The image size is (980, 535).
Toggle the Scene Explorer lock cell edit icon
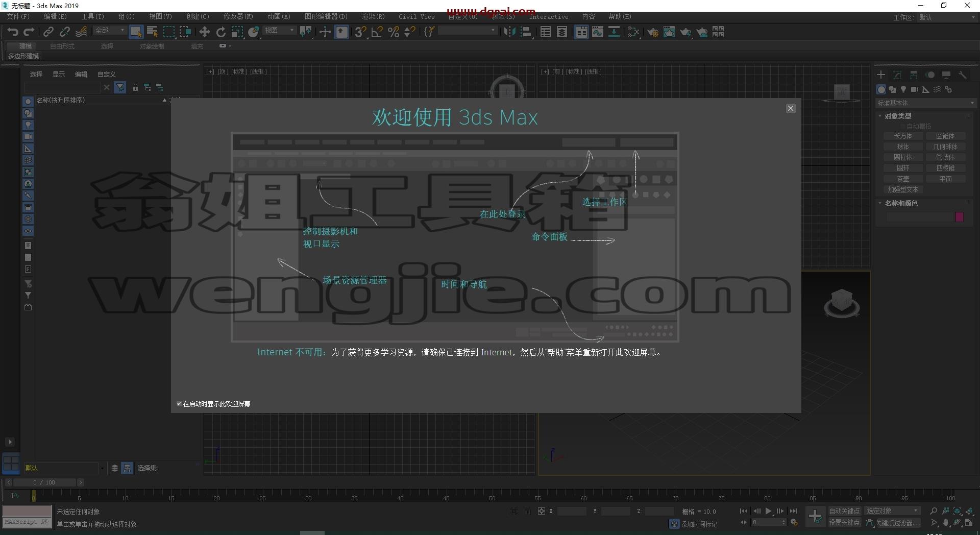(x=135, y=88)
